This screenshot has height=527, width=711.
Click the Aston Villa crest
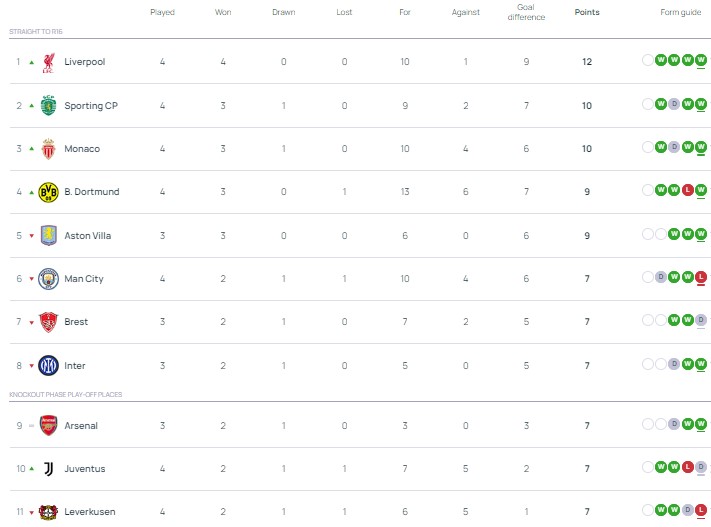tap(48, 235)
